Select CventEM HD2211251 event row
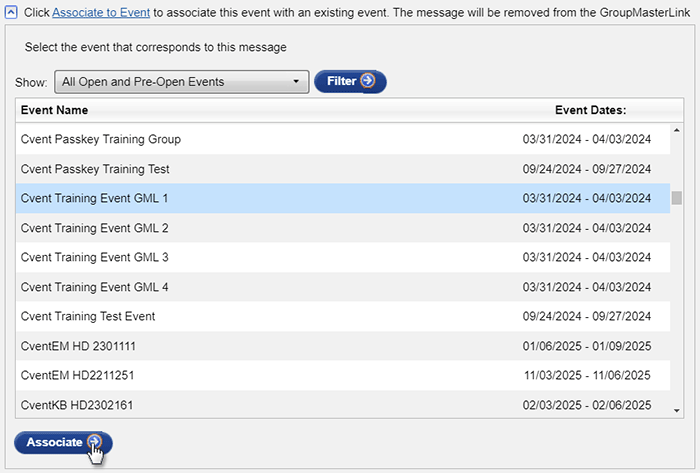 pos(77,376)
